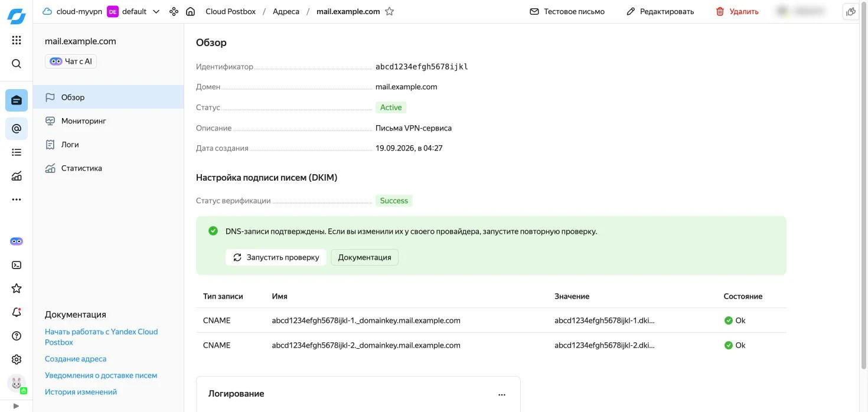Open the Чат с AI button
Viewport: 868px width, 412px height.
point(71,61)
